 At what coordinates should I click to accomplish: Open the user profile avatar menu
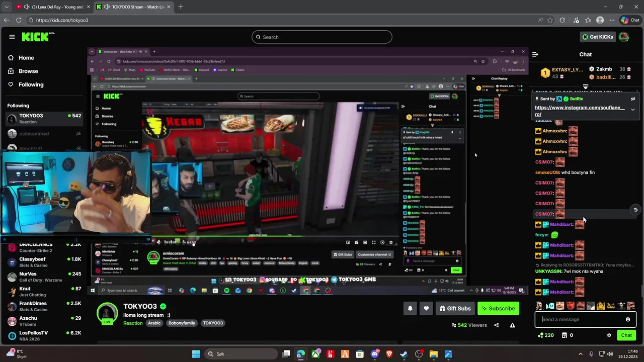pyautogui.click(x=623, y=37)
